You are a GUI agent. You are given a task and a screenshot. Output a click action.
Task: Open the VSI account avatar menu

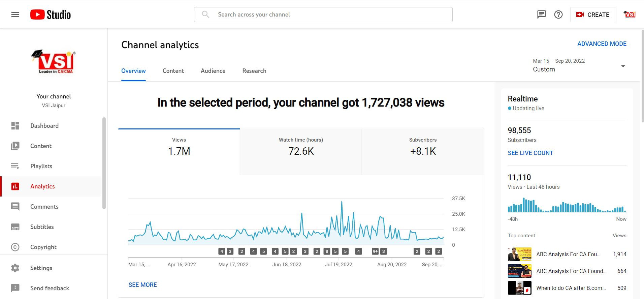(630, 14)
